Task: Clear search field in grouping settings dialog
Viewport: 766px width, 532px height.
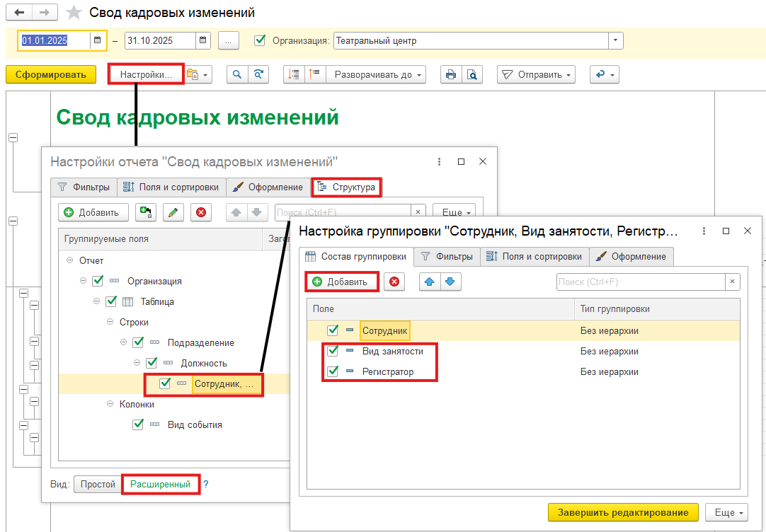Action: [732, 282]
